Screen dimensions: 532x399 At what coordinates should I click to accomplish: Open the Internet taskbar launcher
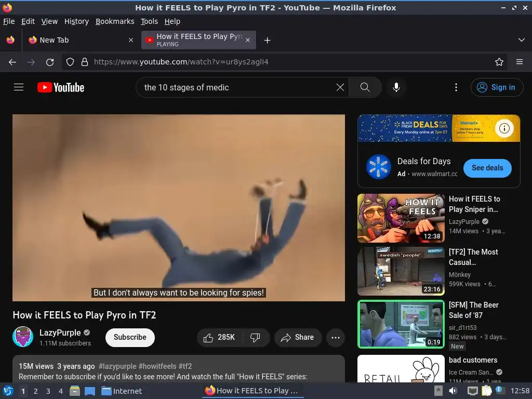(x=122, y=391)
